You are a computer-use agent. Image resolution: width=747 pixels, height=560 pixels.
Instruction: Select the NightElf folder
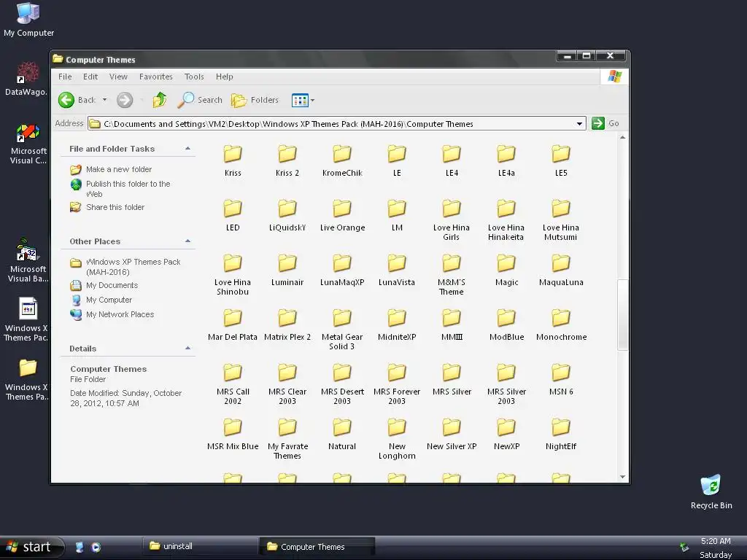click(561, 435)
